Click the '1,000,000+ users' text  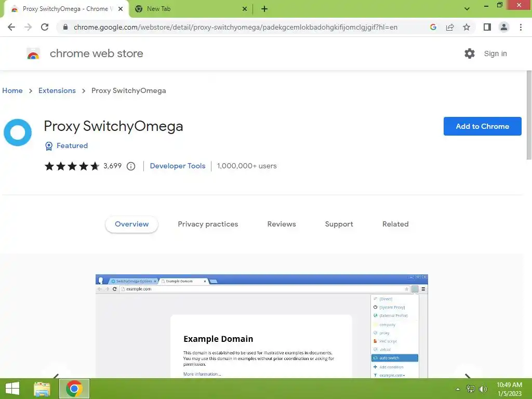pos(247,166)
